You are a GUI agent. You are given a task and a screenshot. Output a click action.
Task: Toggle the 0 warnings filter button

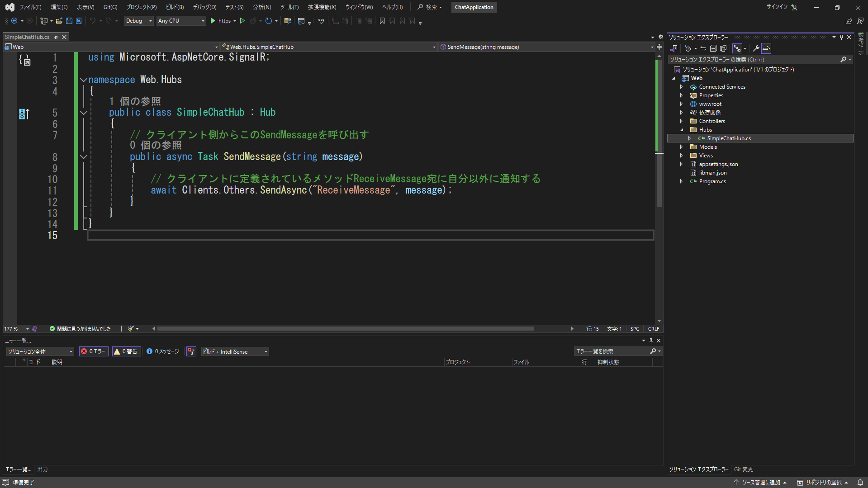[x=127, y=351]
